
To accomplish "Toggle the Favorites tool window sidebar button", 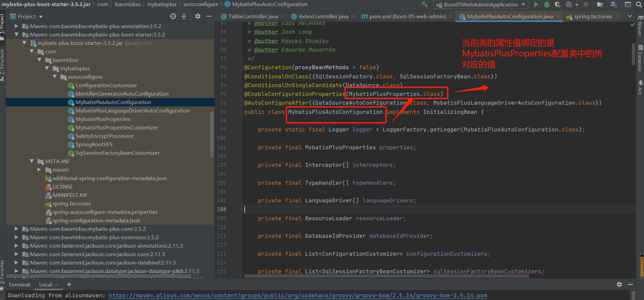I will [x=3, y=275].
